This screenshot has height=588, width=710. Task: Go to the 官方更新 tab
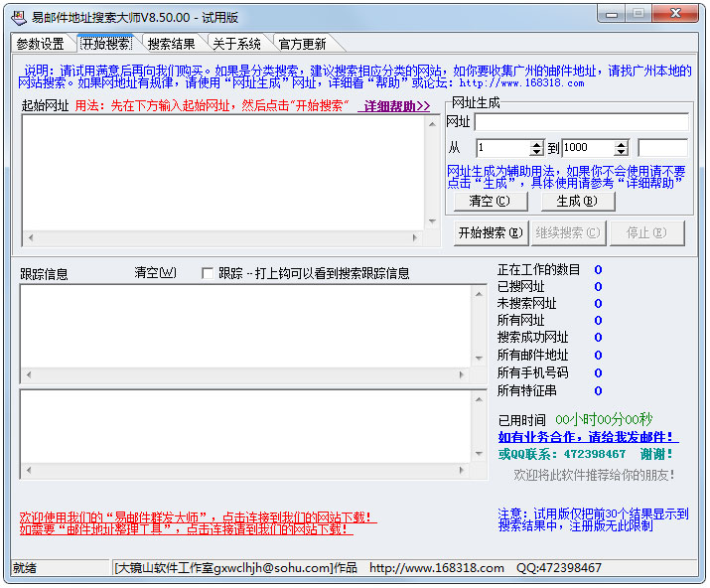click(x=302, y=44)
